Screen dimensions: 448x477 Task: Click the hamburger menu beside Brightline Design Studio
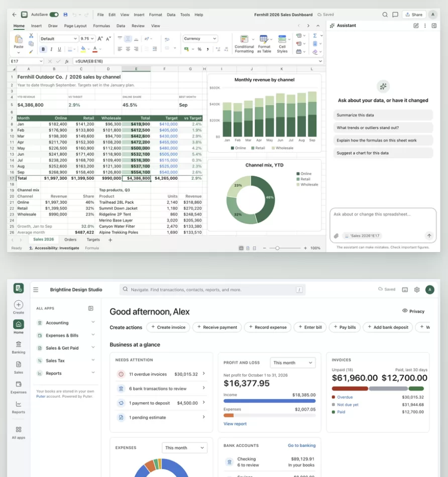coord(36,290)
